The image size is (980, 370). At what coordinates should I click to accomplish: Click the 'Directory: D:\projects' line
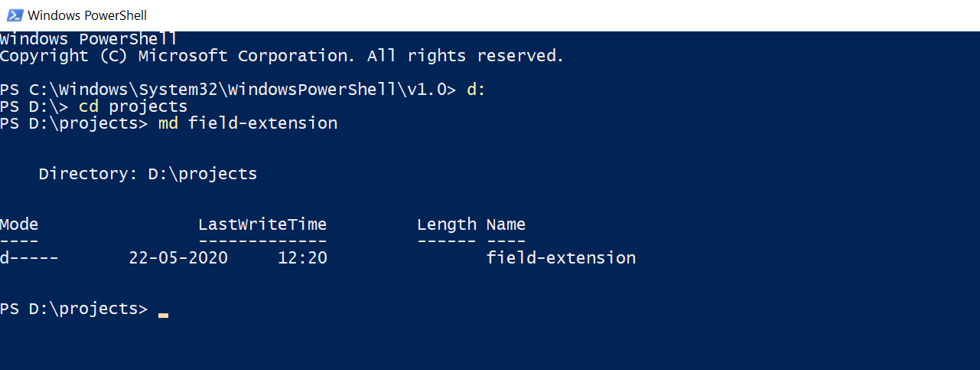pyautogui.click(x=148, y=174)
